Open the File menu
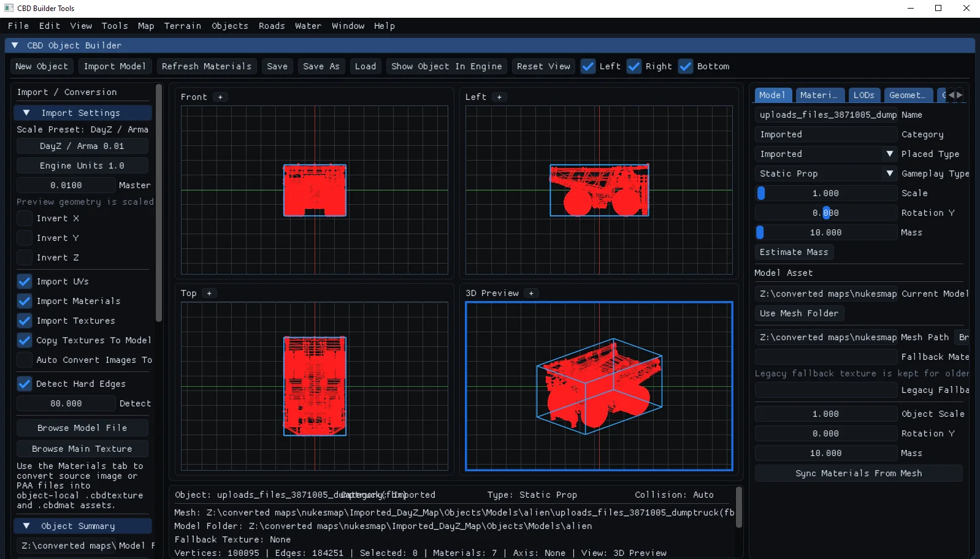The width and height of the screenshot is (980, 559). [18, 26]
